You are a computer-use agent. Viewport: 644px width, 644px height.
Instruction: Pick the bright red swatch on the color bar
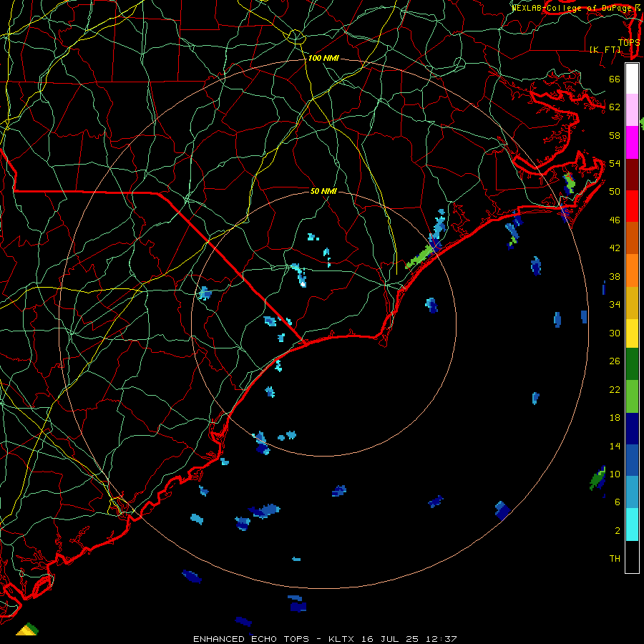click(x=632, y=206)
